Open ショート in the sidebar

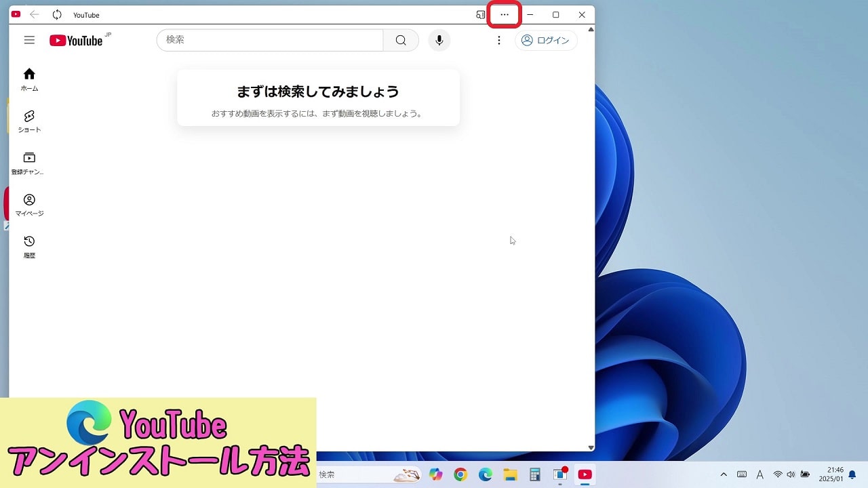29,121
